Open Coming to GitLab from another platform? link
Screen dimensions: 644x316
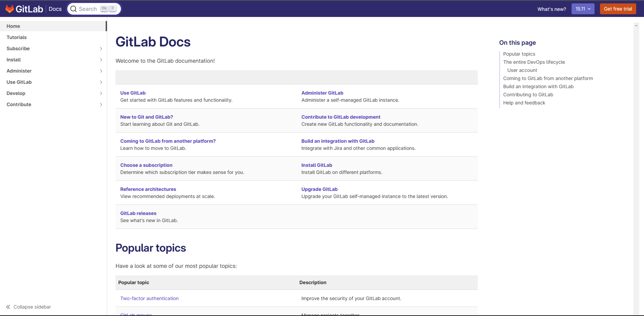coord(168,141)
